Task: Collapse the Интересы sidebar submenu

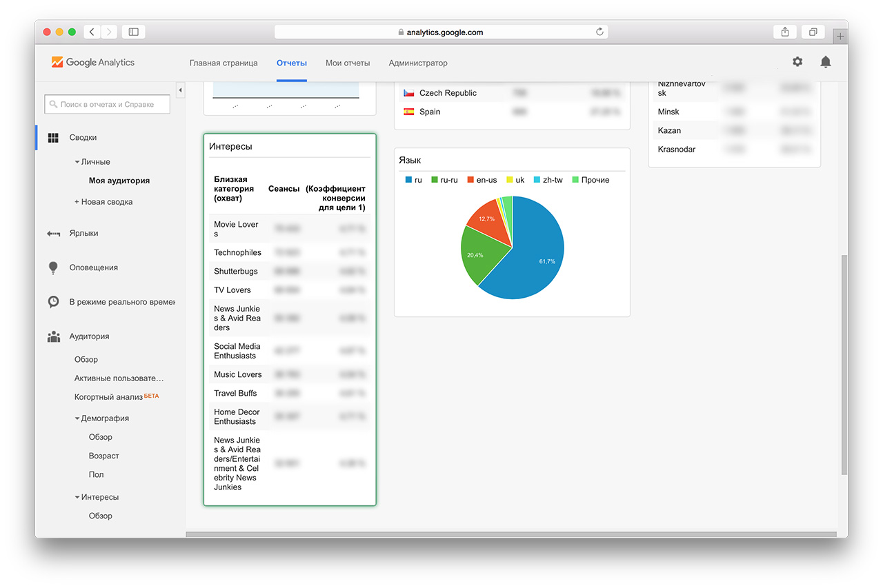Action: coord(77,497)
